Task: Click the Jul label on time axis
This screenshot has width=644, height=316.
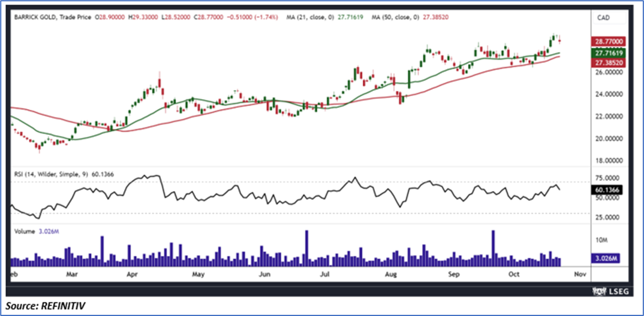Action: click(x=326, y=274)
